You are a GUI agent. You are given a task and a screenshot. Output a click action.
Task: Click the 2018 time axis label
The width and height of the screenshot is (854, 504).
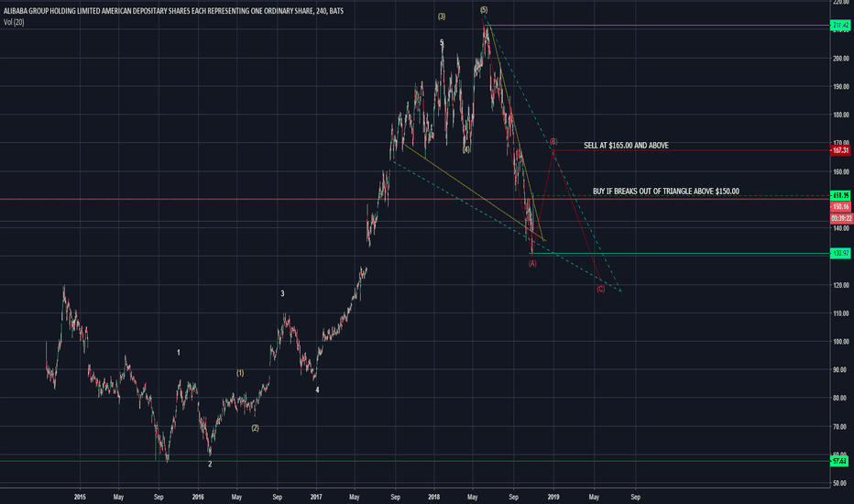pyautogui.click(x=434, y=497)
